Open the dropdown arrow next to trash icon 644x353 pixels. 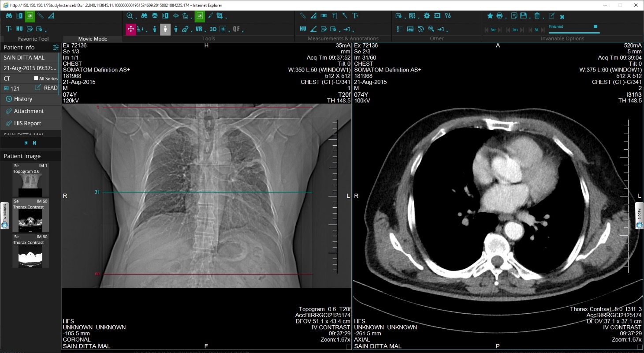(543, 18)
